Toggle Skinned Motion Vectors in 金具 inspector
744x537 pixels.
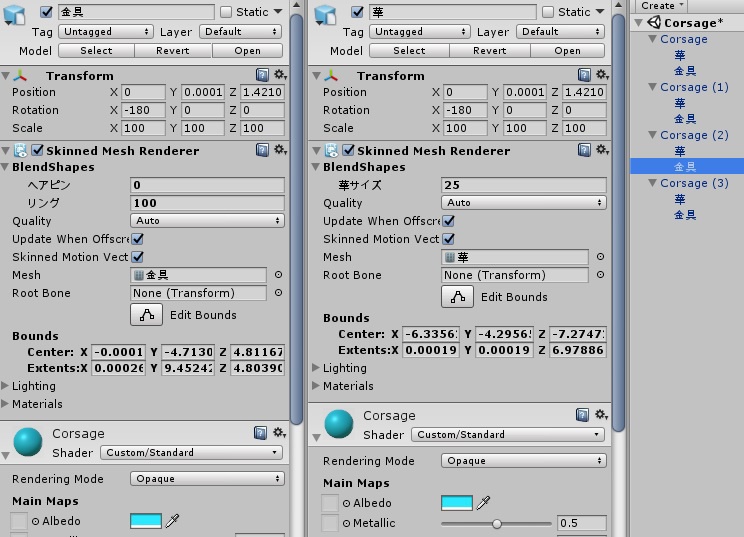click(138, 257)
